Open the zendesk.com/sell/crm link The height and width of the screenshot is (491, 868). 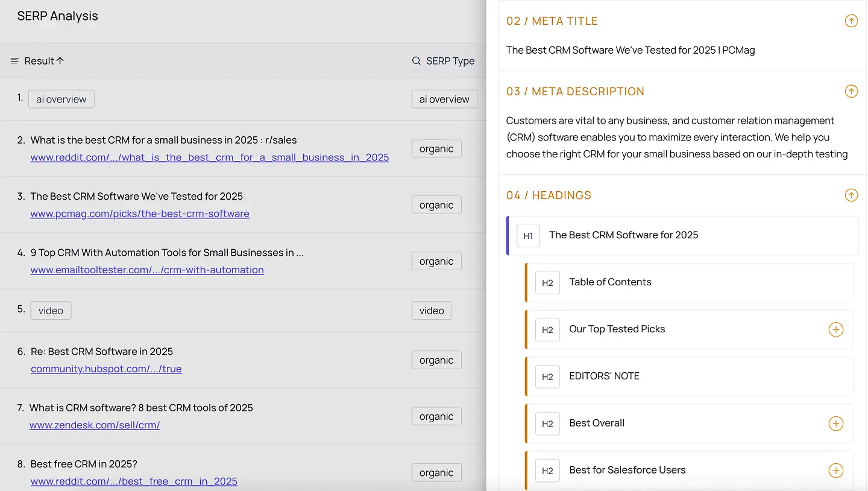point(95,425)
